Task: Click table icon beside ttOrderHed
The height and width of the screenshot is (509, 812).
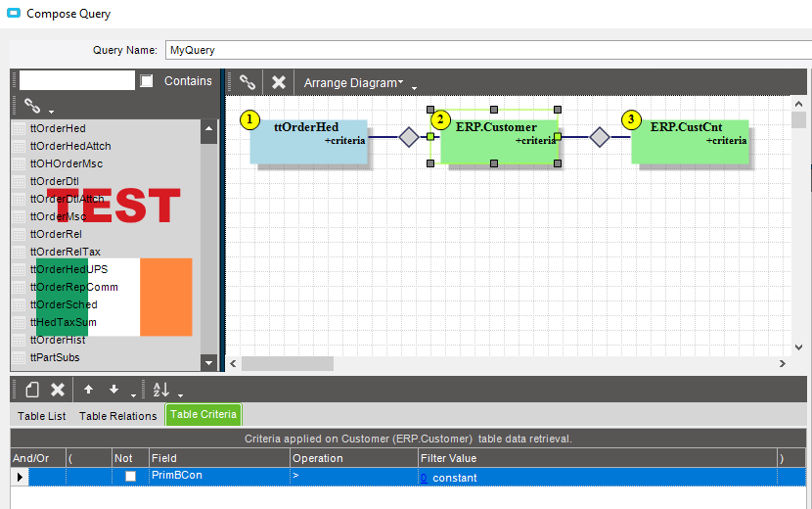Action: click(x=19, y=129)
